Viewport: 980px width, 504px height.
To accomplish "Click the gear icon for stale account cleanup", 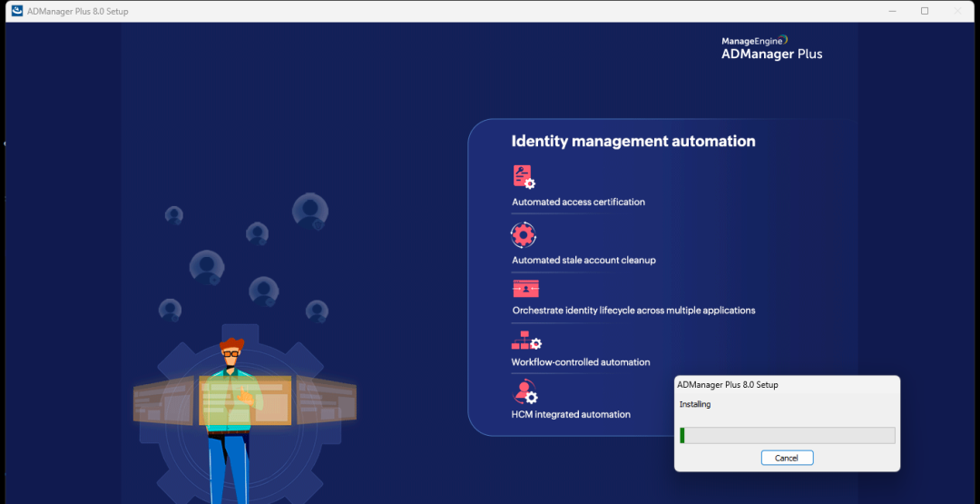I will tap(524, 235).
